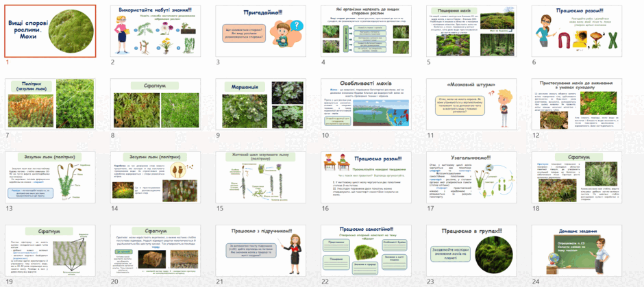Select slide 11 Мозковий штурм
The height and width of the screenshot is (287, 644).
[471, 104]
